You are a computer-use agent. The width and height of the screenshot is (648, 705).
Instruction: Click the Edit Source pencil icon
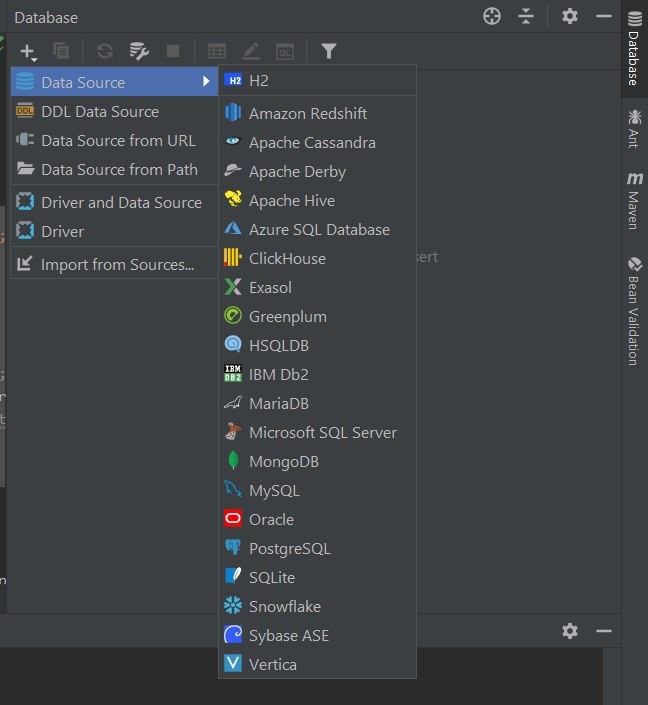(x=251, y=51)
